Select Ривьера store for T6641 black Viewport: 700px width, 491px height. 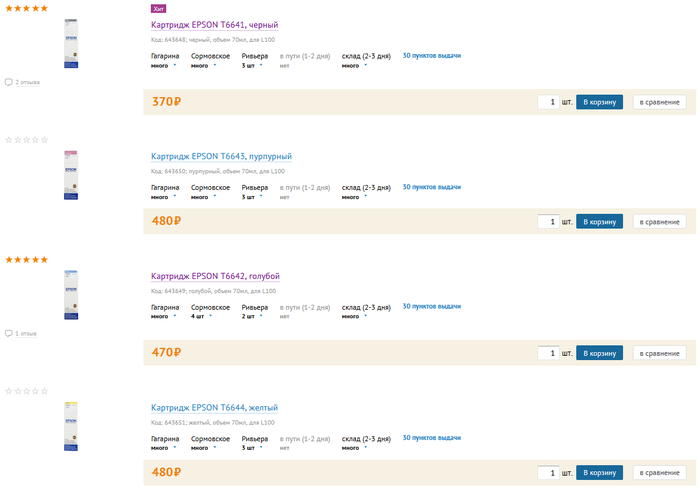[x=254, y=60]
